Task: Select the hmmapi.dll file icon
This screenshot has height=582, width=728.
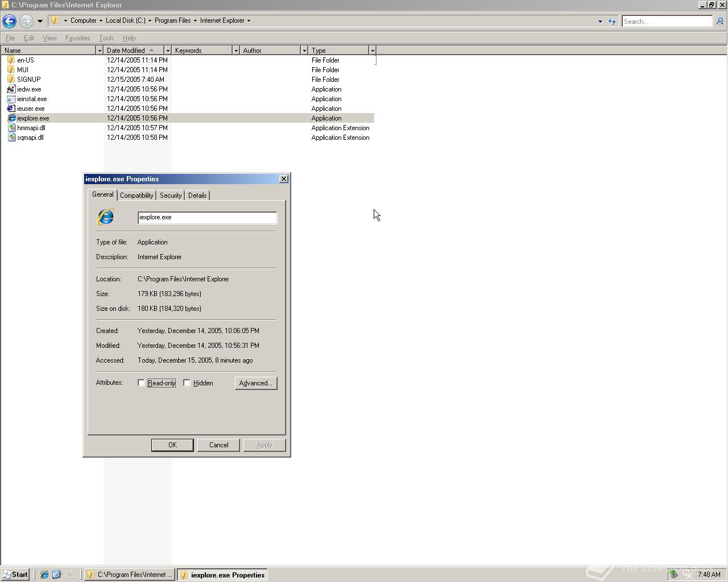Action: pos(11,127)
